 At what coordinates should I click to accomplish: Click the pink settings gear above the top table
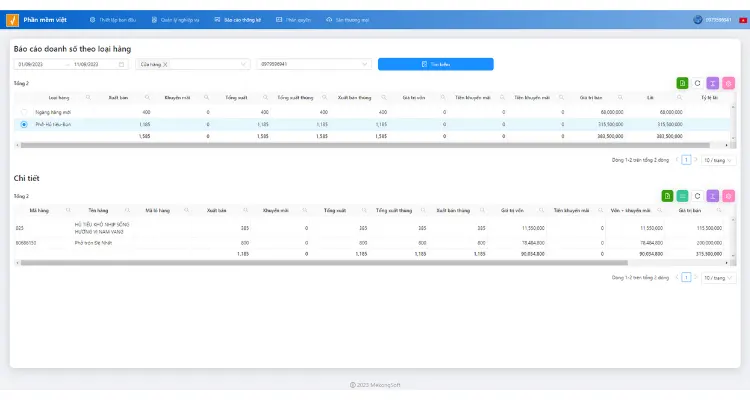point(728,83)
